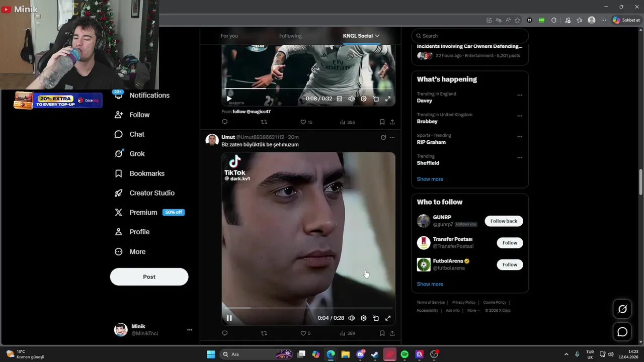
Task: Repost the follow @magics47 post
Action: (264, 122)
